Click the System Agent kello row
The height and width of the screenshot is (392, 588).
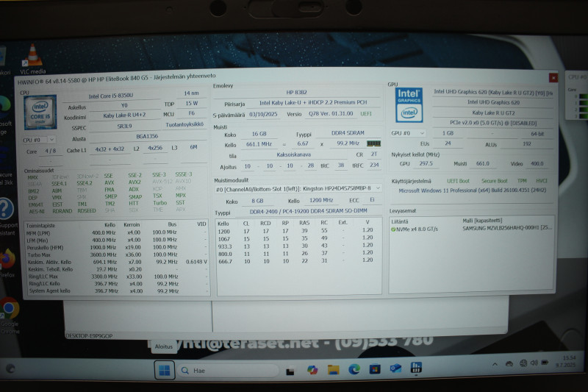pyautogui.click(x=117, y=291)
